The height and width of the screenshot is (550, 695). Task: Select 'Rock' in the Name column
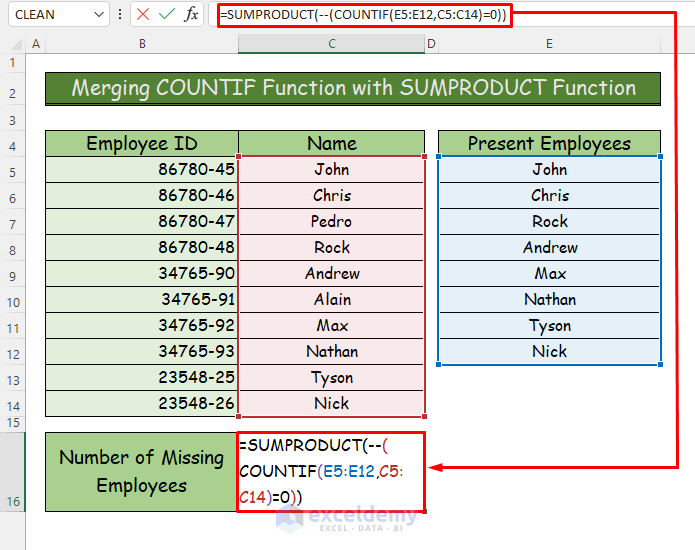[x=332, y=247]
